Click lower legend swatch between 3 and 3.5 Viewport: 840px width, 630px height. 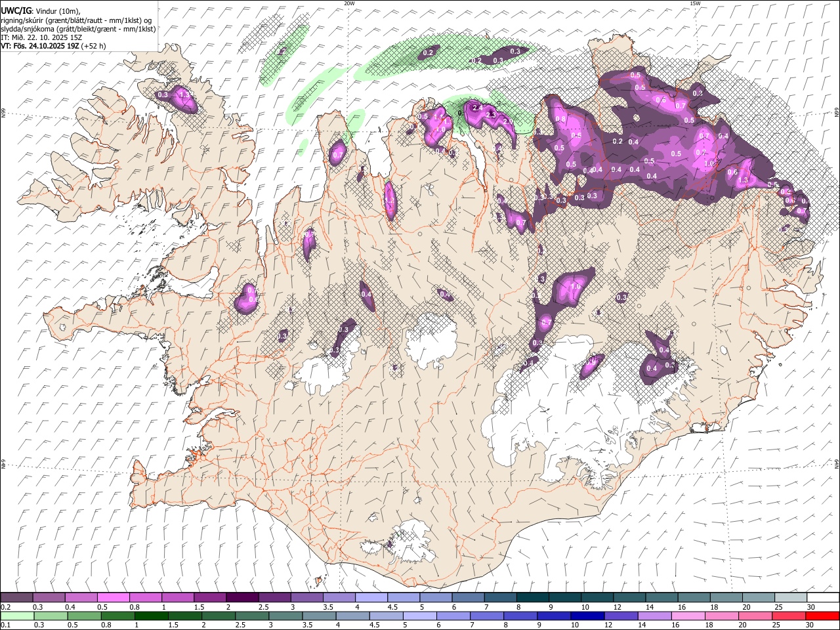pyautogui.click(x=285, y=616)
